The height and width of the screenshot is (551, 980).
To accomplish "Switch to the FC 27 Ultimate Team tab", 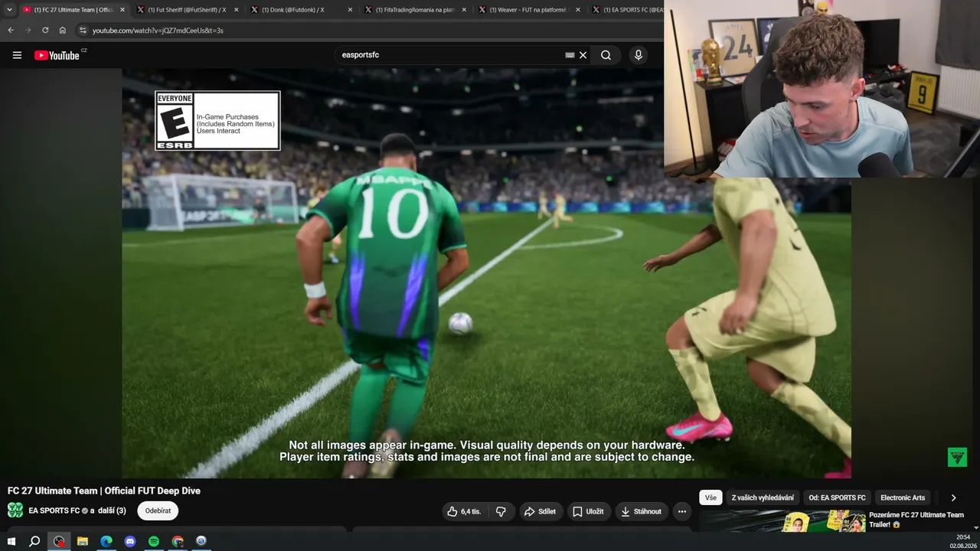I will 73,10.
